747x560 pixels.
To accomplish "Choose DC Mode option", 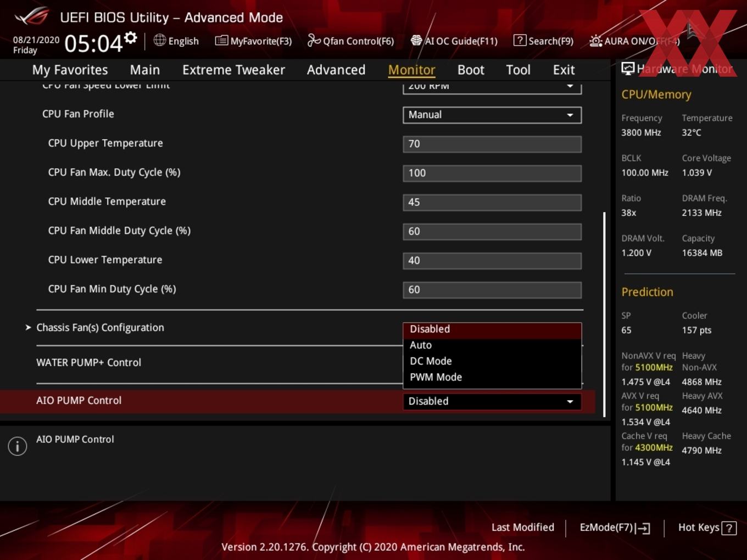I will coord(492,361).
